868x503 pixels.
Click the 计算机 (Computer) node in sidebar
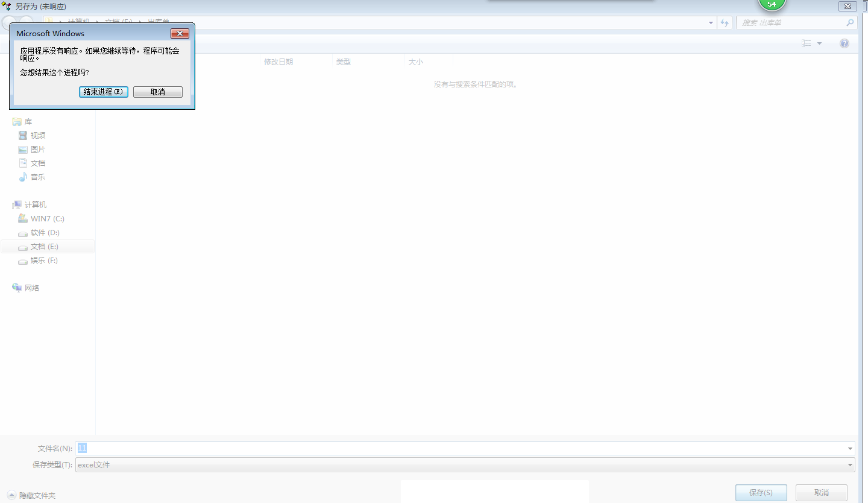pyautogui.click(x=35, y=205)
